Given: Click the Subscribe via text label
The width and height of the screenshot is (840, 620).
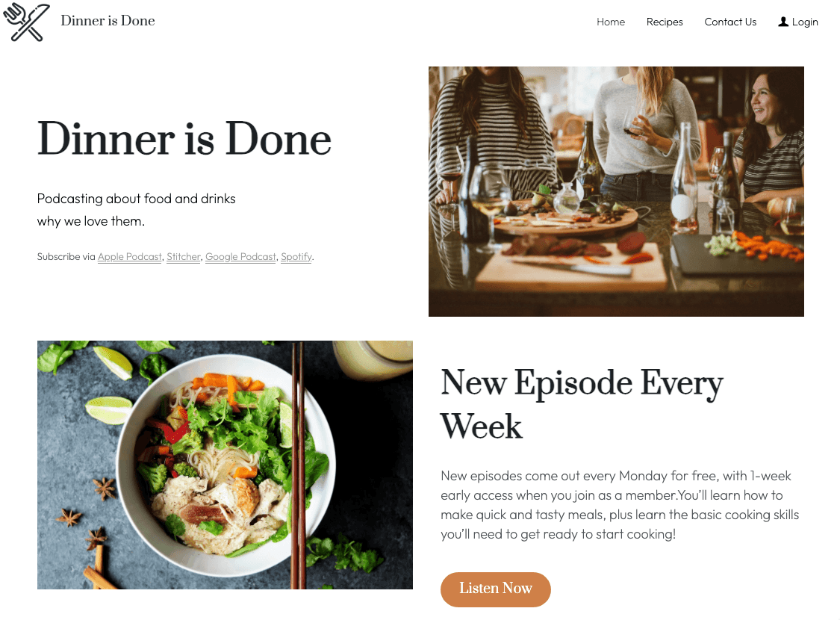Looking at the screenshot, I should pos(66,257).
